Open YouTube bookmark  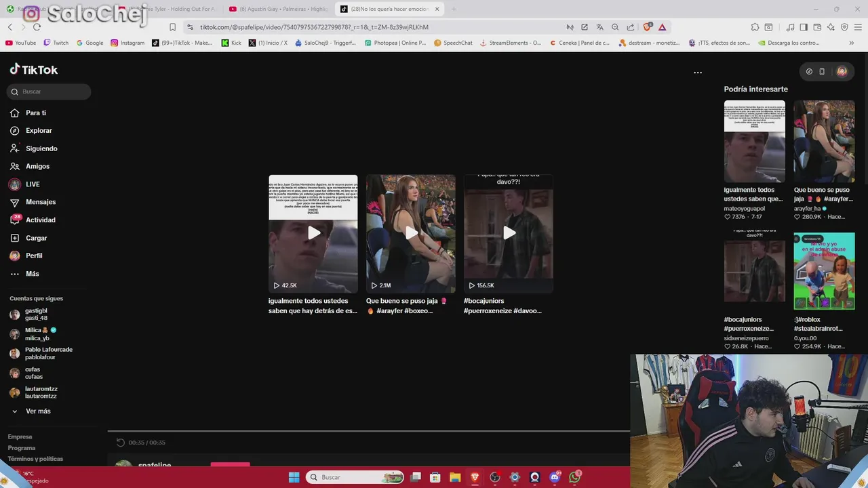pos(20,43)
